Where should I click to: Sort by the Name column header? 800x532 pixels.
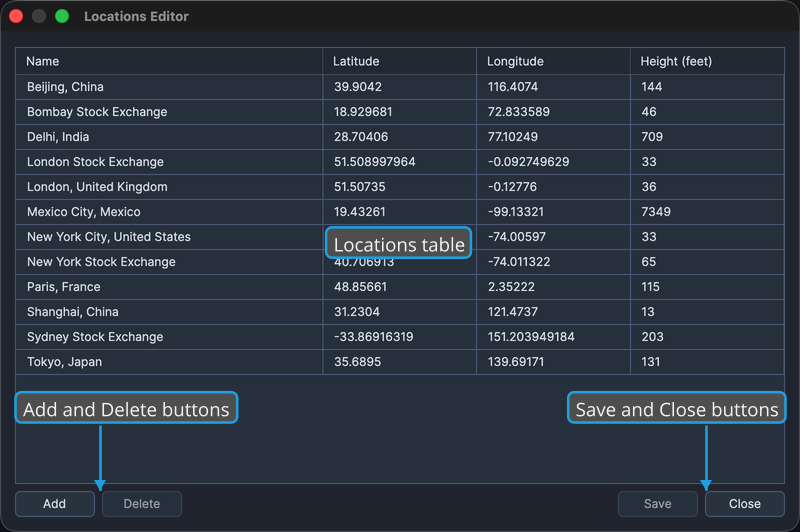click(x=169, y=61)
